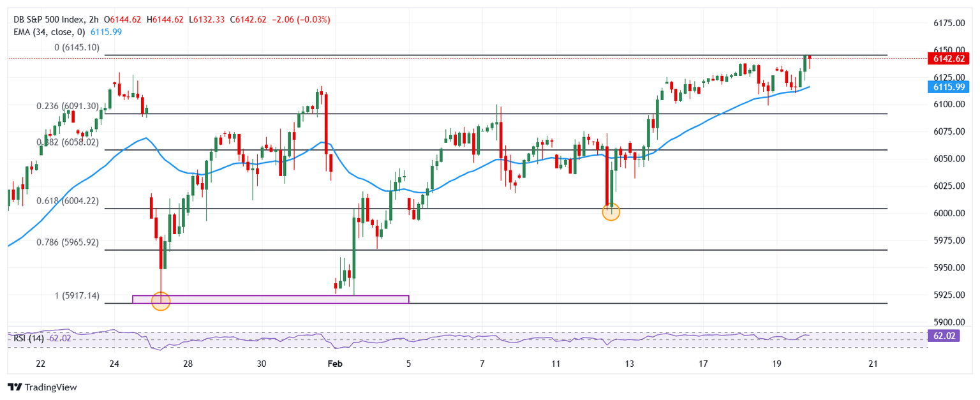The height and width of the screenshot is (400, 980).
Task: Click the blue 6115.99 EMA price tag
Action: pyautogui.click(x=947, y=87)
